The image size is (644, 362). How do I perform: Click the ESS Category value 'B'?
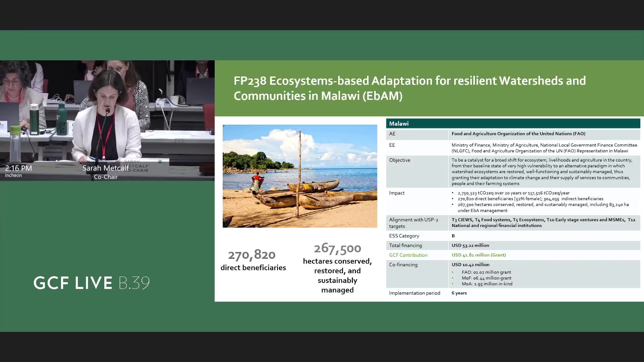453,236
